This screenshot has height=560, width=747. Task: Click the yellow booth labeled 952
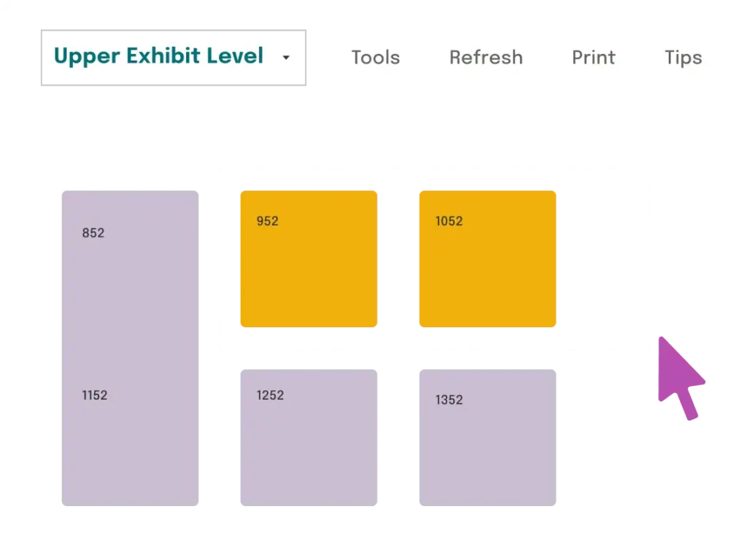point(309,259)
